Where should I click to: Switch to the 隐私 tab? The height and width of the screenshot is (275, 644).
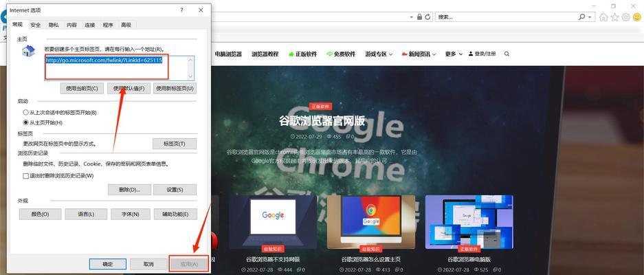54,25
